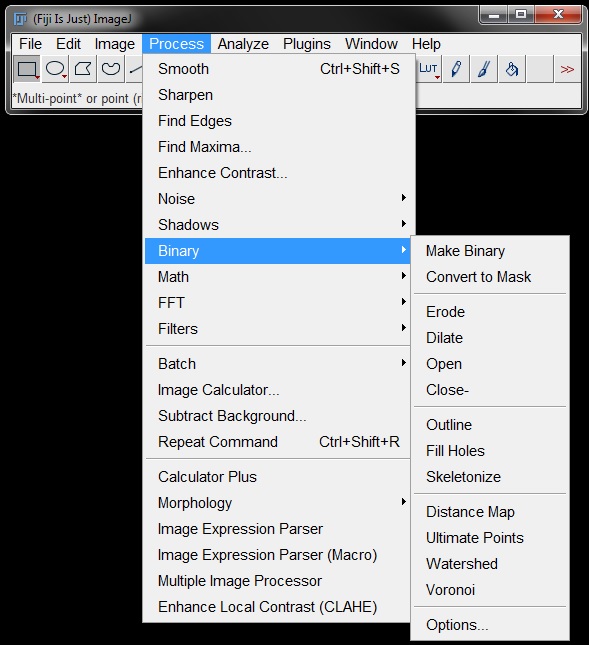Maximize the ImageJ window
Image resolution: width=589 pixels, height=645 pixels.
[521, 15]
